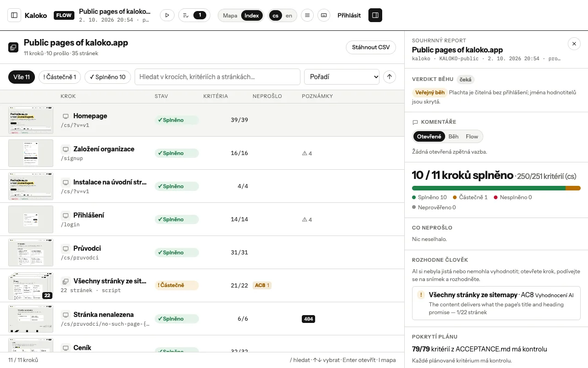Toggle the right report panel icon
Image resolution: width=588 pixels, height=368 pixels.
(375, 15)
